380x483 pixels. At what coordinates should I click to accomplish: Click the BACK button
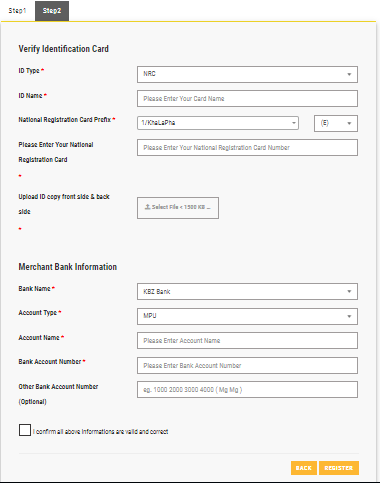(x=304, y=468)
